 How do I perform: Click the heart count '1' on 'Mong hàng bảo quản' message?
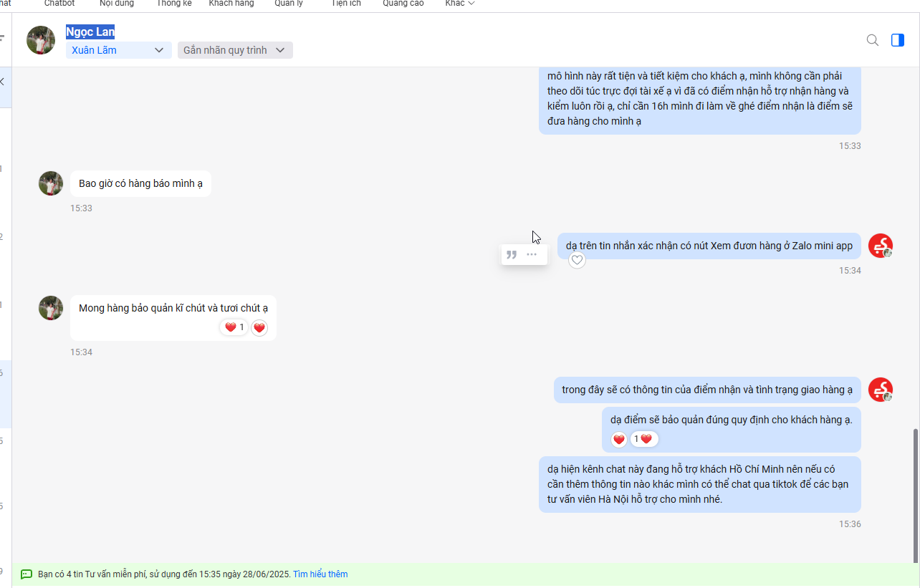(x=234, y=327)
